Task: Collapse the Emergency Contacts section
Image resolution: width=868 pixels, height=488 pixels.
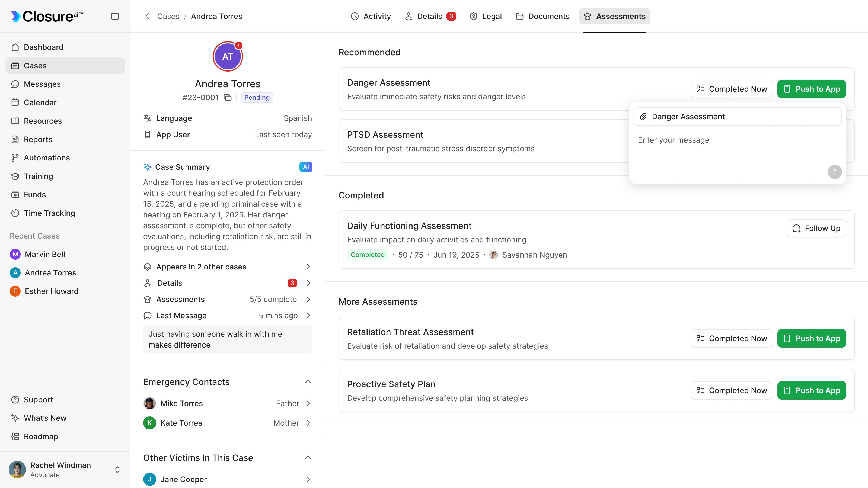Action: (308, 381)
